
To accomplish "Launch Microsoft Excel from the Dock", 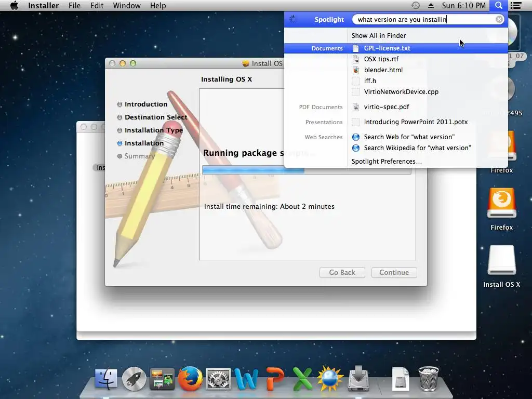I will (x=302, y=379).
